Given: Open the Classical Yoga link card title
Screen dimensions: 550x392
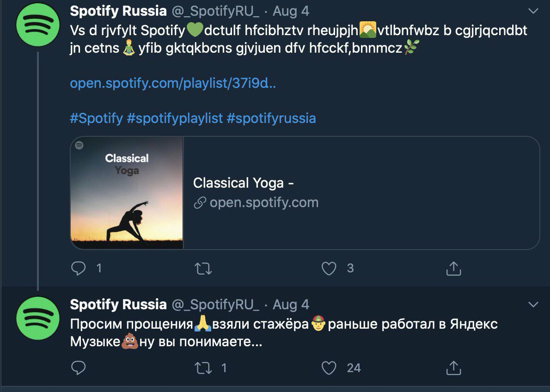Looking at the screenshot, I should [244, 183].
